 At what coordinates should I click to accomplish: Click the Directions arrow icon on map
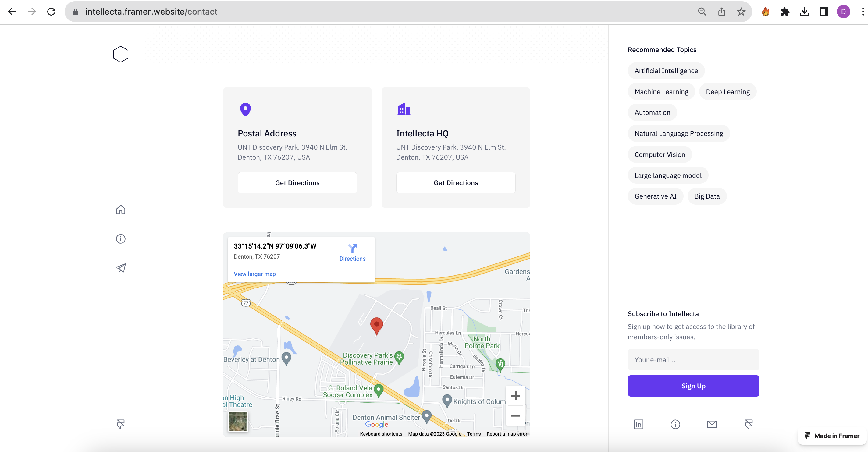(x=352, y=249)
